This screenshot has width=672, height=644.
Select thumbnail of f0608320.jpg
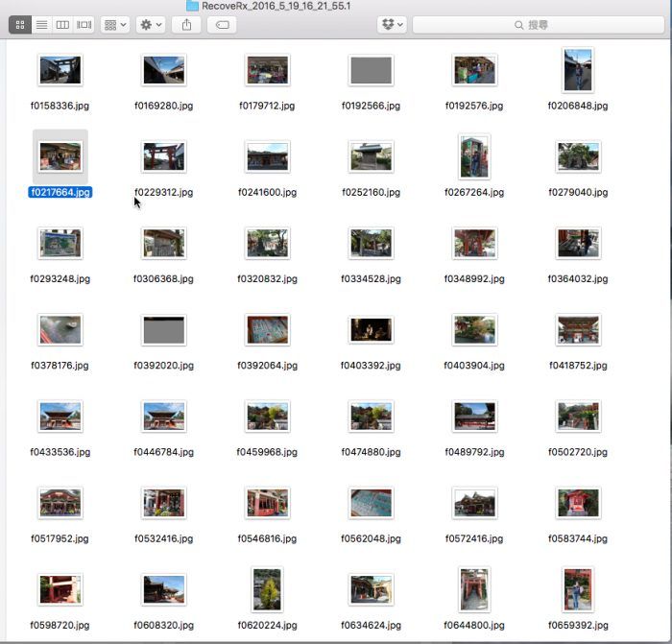164,589
